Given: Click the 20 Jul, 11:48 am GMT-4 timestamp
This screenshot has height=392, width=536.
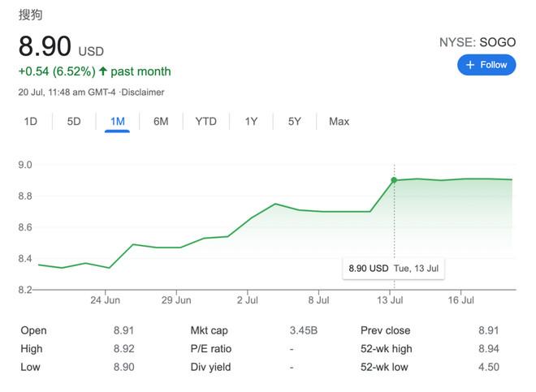Looking at the screenshot, I should 67,93.
